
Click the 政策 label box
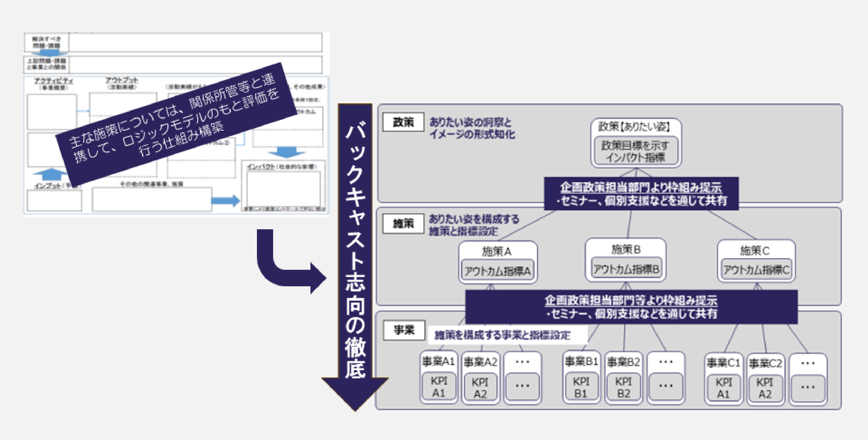pos(403,122)
